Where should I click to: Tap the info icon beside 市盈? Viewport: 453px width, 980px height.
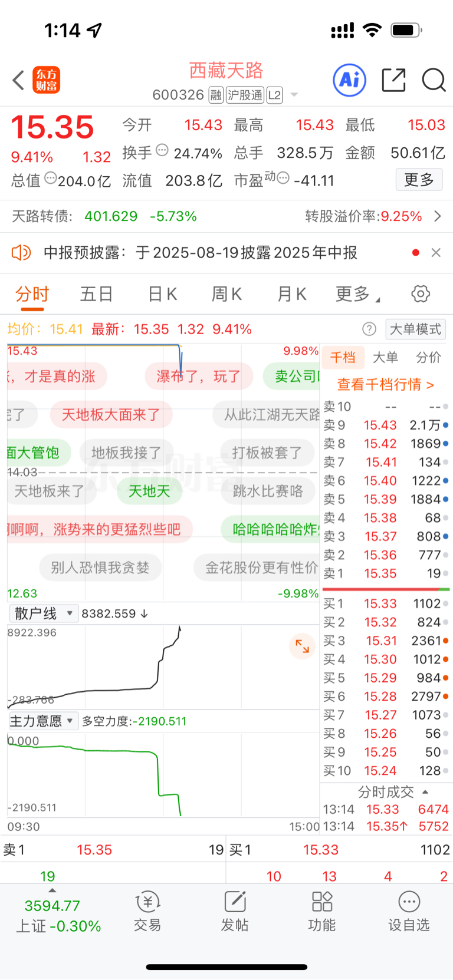[283, 177]
